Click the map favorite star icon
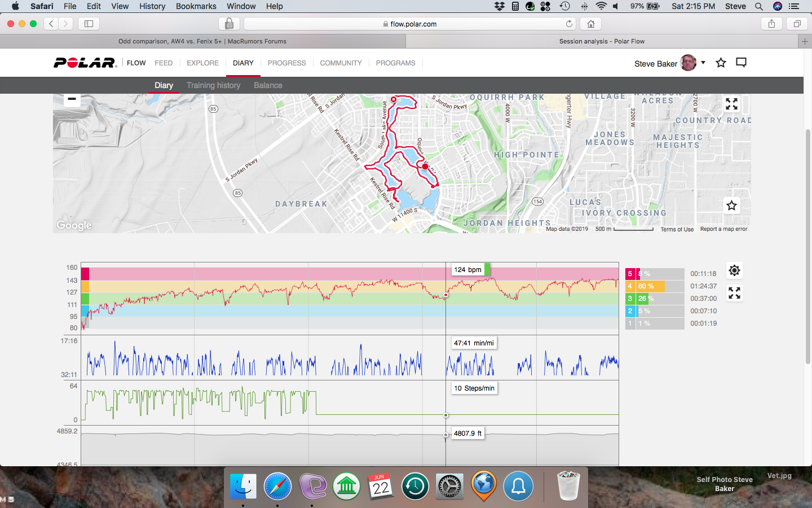This screenshot has height=508, width=812. [x=731, y=205]
